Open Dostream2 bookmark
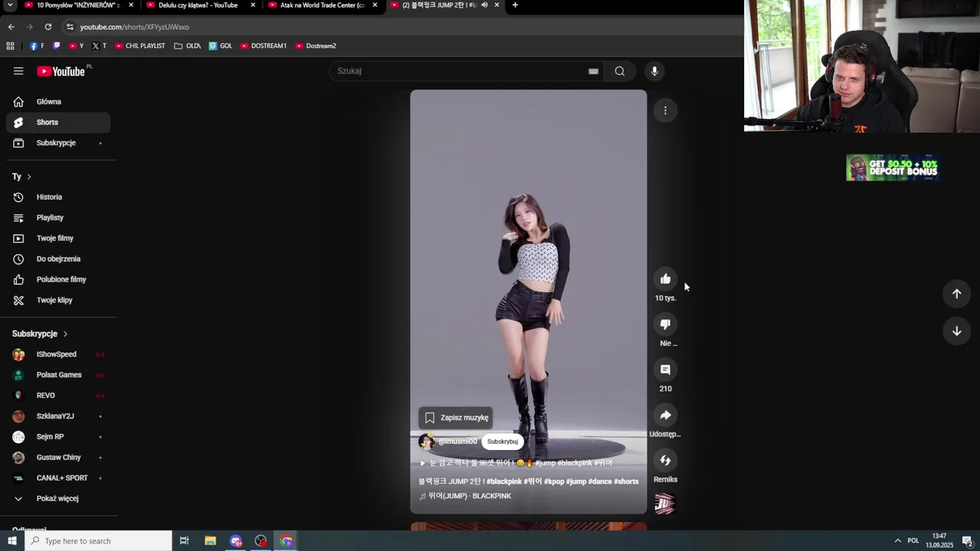Screen dimensions: 980x551 315,46
